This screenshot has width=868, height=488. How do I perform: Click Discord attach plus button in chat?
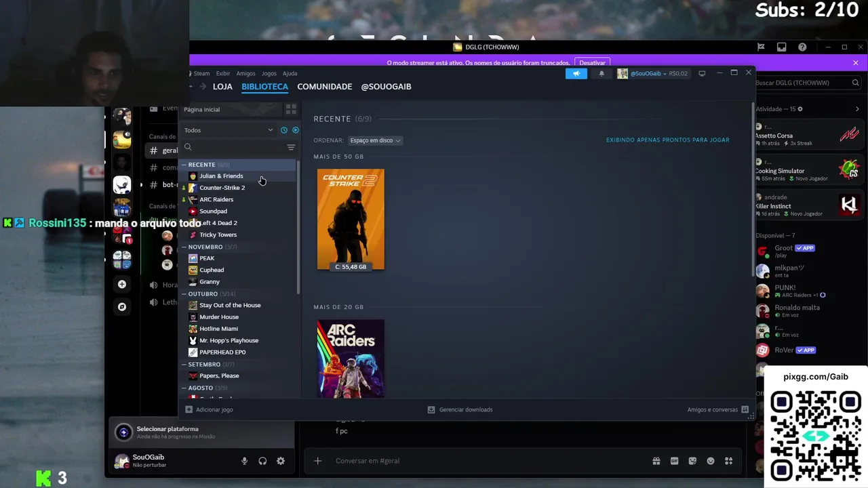click(x=317, y=461)
